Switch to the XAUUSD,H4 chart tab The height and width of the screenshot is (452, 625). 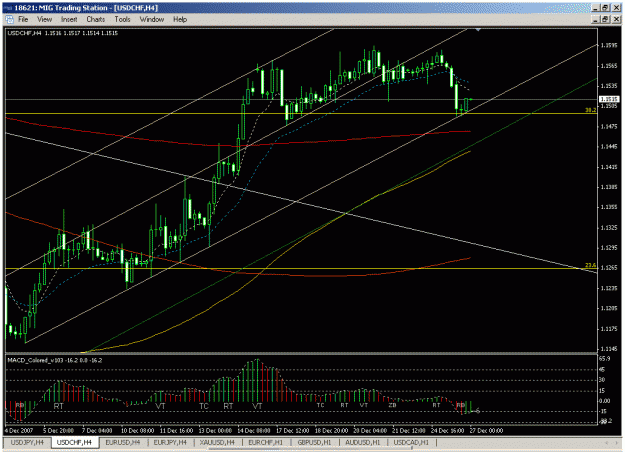coord(217,442)
